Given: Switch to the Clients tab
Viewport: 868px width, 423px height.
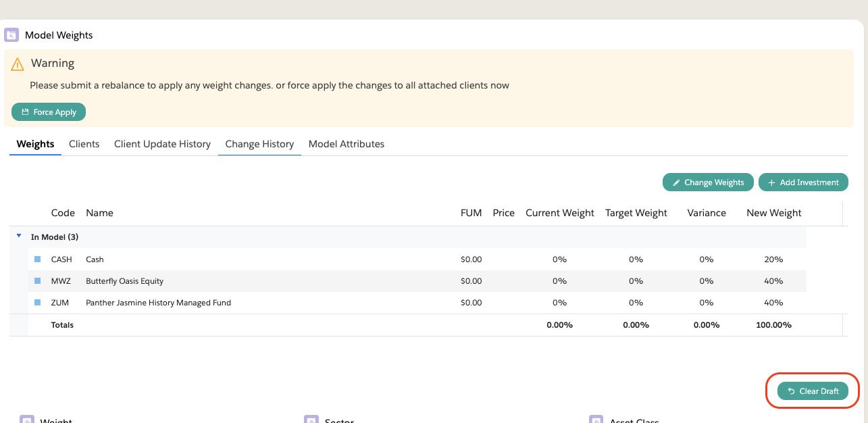Looking at the screenshot, I should [x=84, y=144].
